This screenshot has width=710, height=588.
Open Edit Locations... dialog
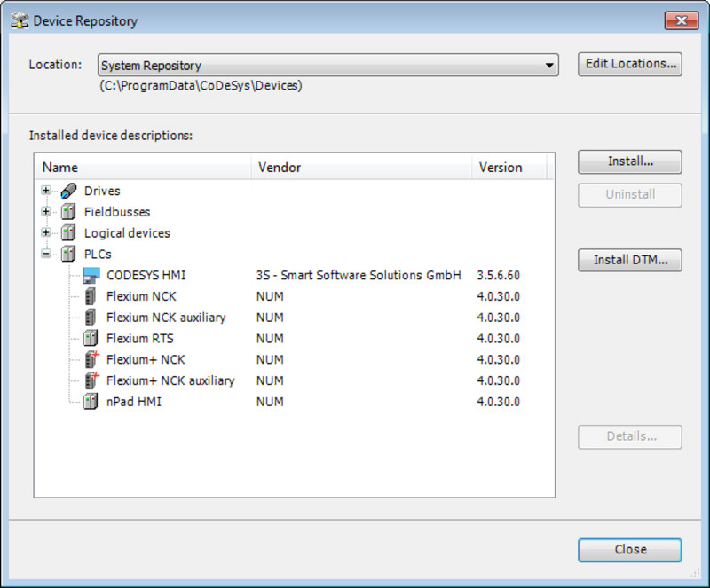tap(629, 64)
